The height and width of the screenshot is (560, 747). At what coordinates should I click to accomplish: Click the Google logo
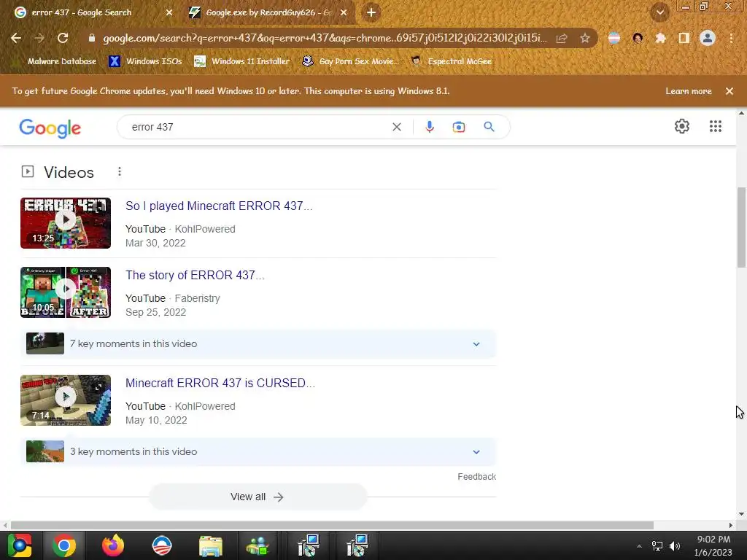pyautogui.click(x=50, y=128)
